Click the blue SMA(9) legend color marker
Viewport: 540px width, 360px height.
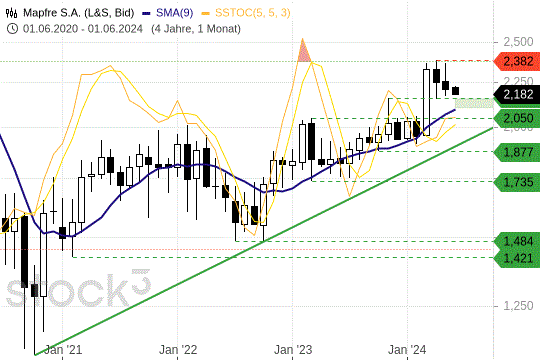(146, 14)
